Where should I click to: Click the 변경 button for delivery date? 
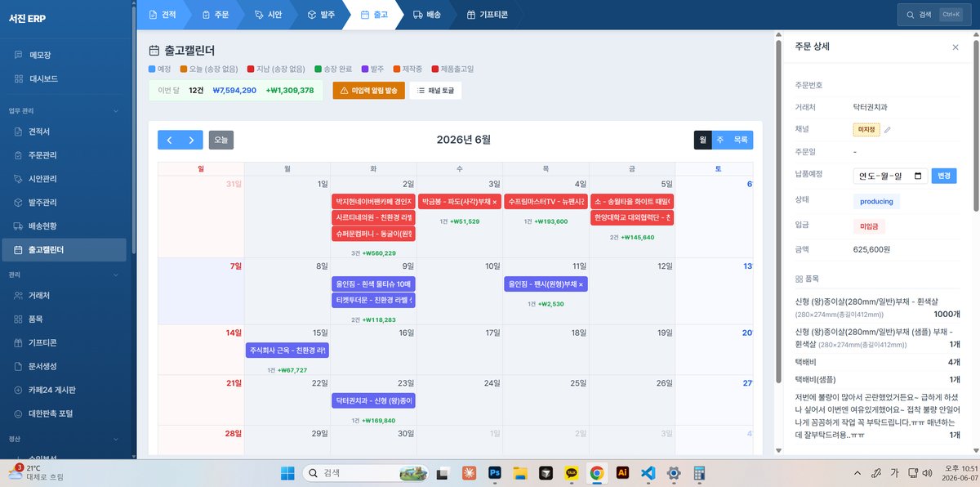(944, 176)
